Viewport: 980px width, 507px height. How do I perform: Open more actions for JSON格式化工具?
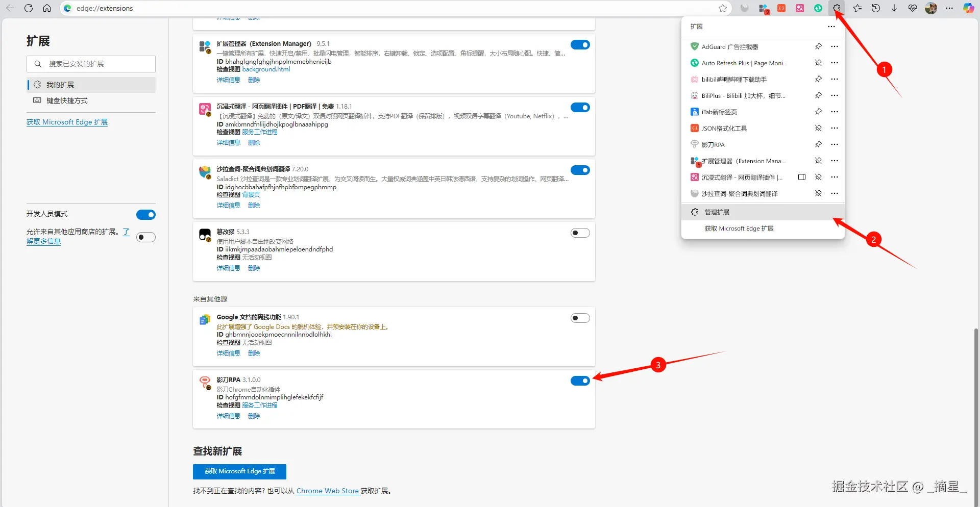coord(835,128)
